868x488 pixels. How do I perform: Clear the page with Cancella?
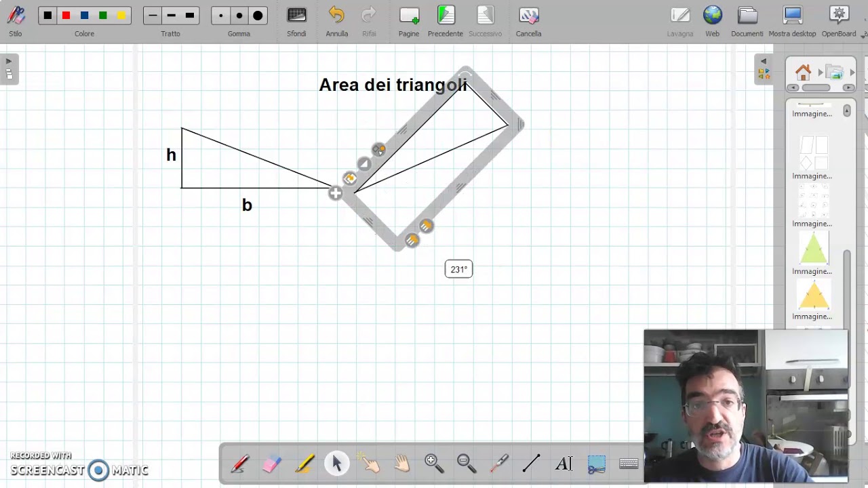click(x=528, y=20)
